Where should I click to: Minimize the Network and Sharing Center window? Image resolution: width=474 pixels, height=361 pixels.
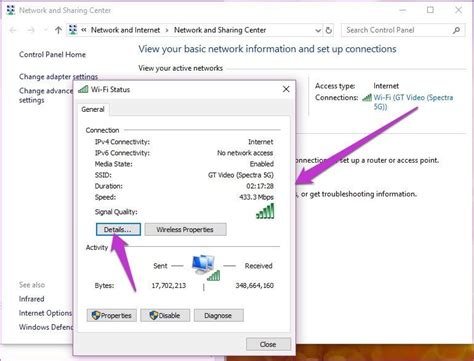[402, 10]
